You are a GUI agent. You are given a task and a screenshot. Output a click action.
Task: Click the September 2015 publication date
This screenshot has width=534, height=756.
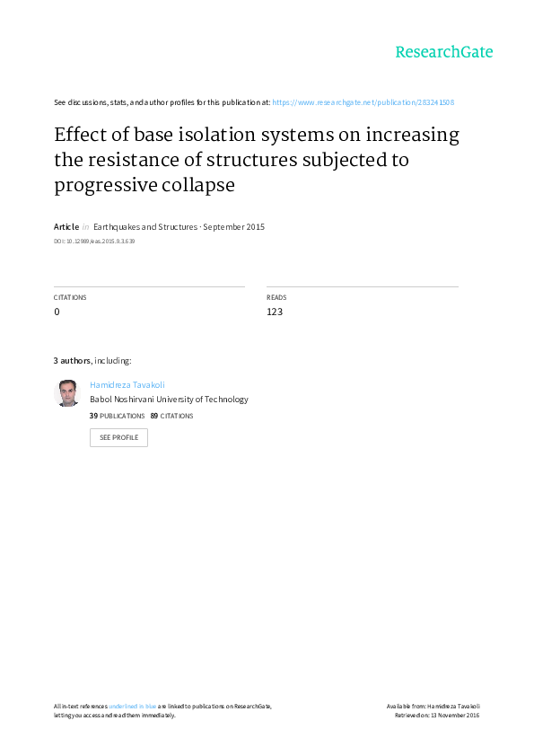(x=233, y=226)
